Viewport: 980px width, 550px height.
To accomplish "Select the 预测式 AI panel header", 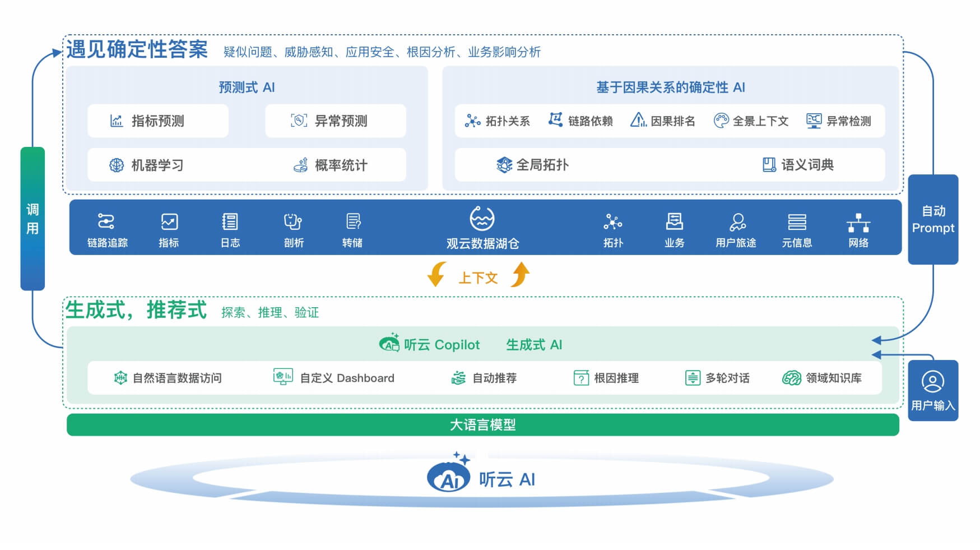I will [247, 87].
